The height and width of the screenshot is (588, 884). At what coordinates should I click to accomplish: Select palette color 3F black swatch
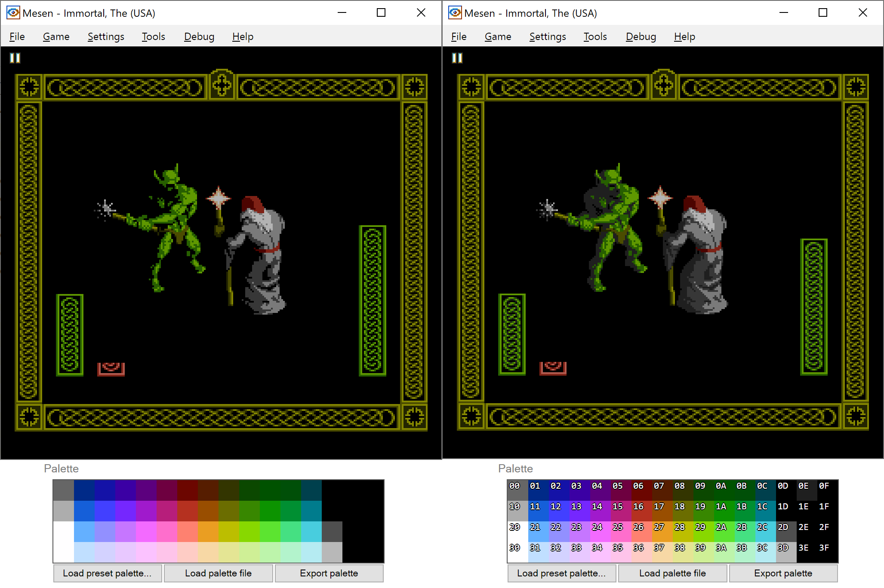[828, 552]
